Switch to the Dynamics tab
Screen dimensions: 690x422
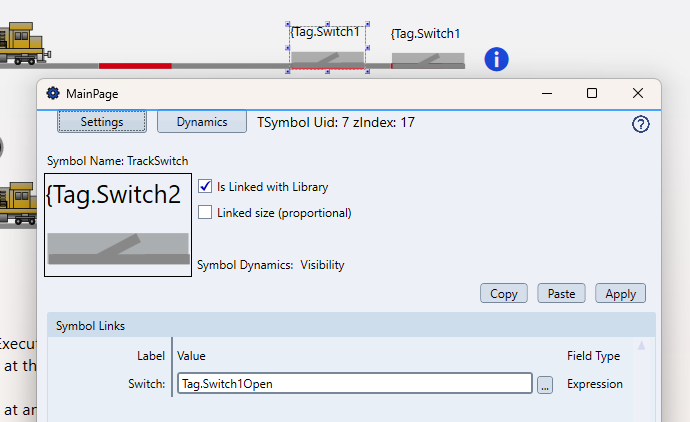pyautogui.click(x=202, y=122)
